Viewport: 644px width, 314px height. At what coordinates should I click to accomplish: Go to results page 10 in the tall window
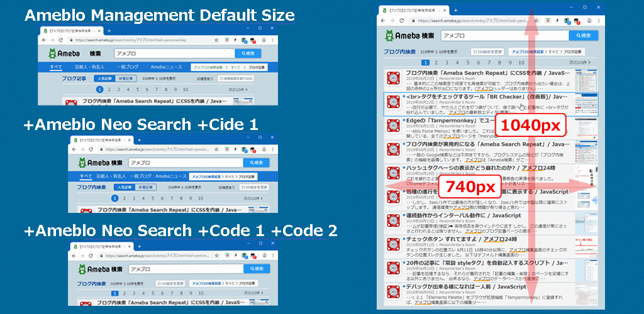pos(521,63)
